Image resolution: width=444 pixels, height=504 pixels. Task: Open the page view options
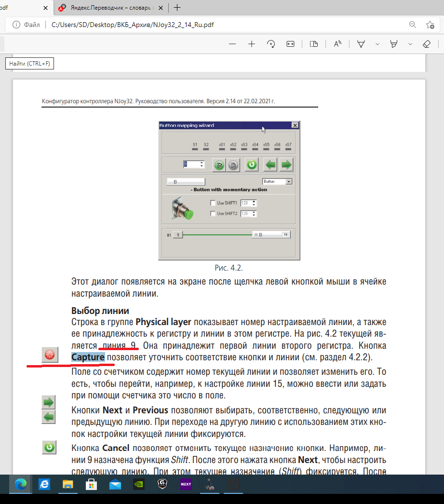coord(314,44)
